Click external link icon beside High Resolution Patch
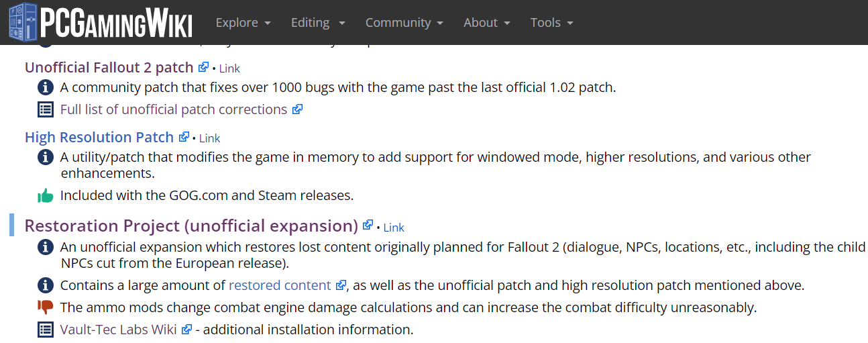The height and width of the screenshot is (343, 868). (x=184, y=137)
